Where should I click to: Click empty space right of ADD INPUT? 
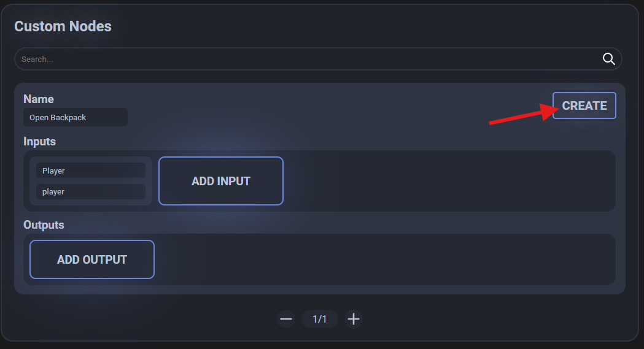(x=448, y=181)
